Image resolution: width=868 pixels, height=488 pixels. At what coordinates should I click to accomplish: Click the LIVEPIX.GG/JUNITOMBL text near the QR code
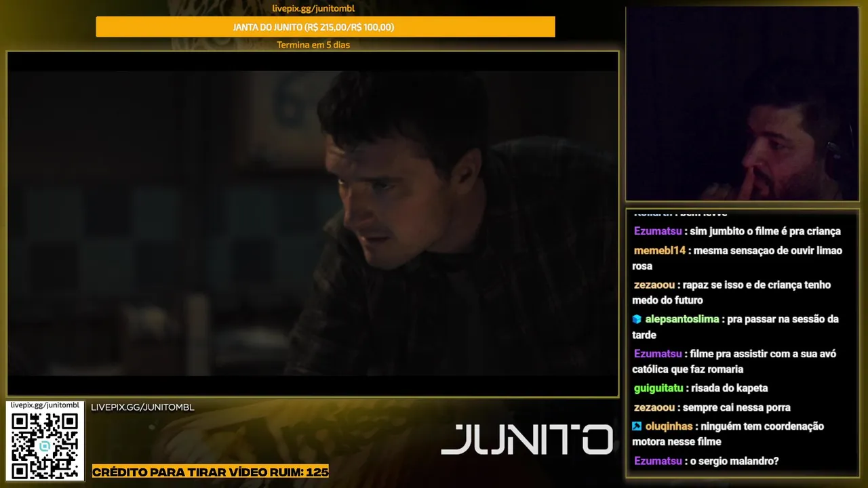(142, 407)
